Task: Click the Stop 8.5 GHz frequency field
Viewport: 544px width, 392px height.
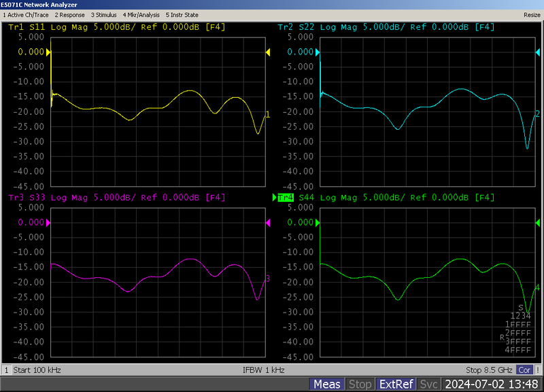Action: tap(490, 370)
